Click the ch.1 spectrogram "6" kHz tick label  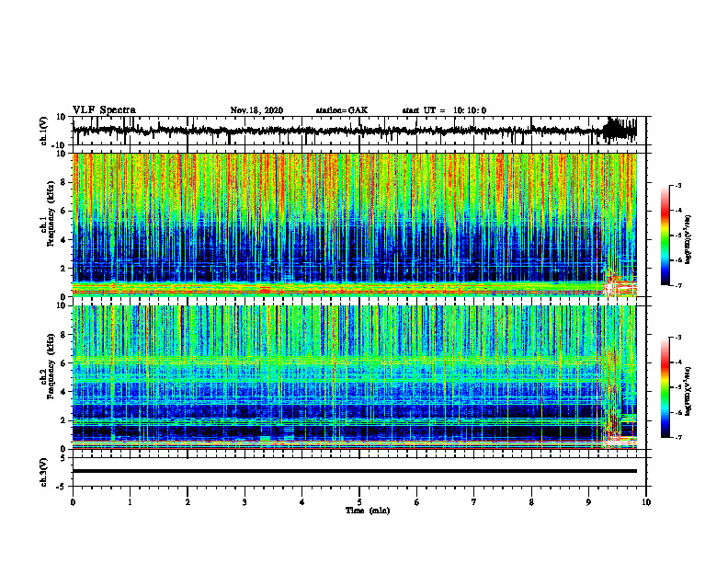(64, 211)
